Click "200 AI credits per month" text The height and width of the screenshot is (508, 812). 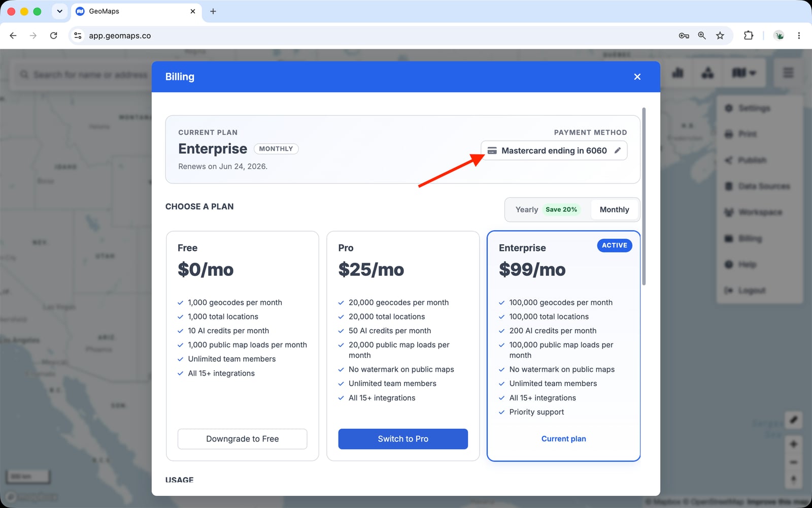[553, 331]
